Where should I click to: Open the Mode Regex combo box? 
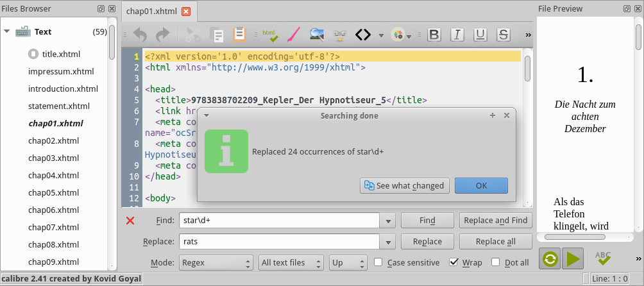[x=216, y=263]
